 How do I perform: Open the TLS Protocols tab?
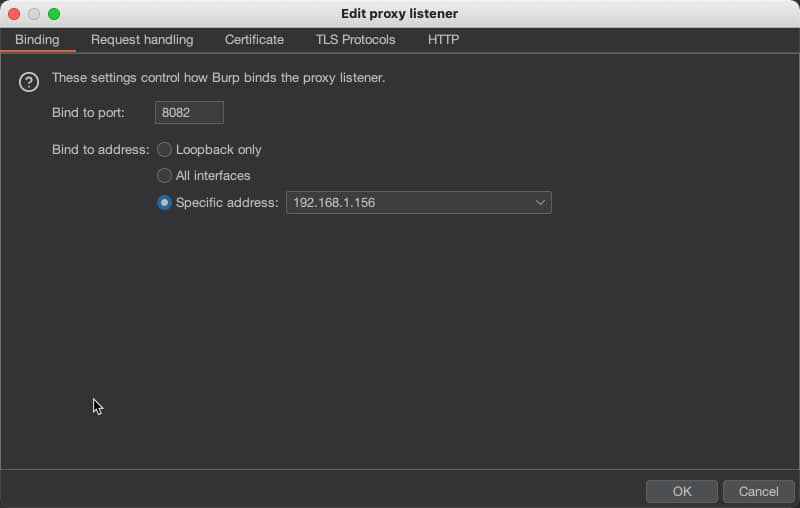coord(355,40)
